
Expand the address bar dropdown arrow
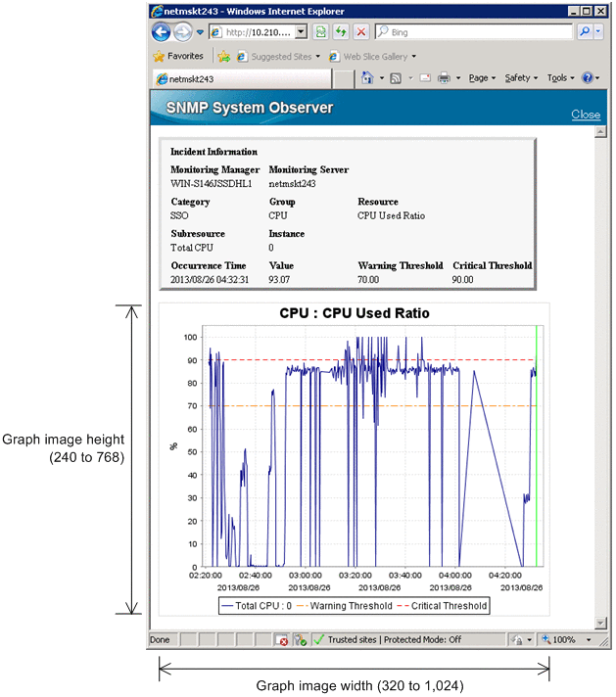point(301,32)
